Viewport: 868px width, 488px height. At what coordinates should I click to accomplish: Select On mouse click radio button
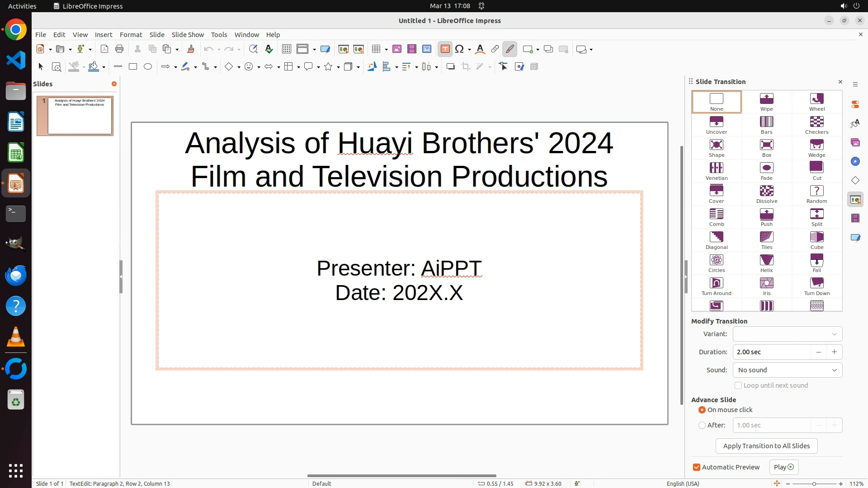pos(702,410)
